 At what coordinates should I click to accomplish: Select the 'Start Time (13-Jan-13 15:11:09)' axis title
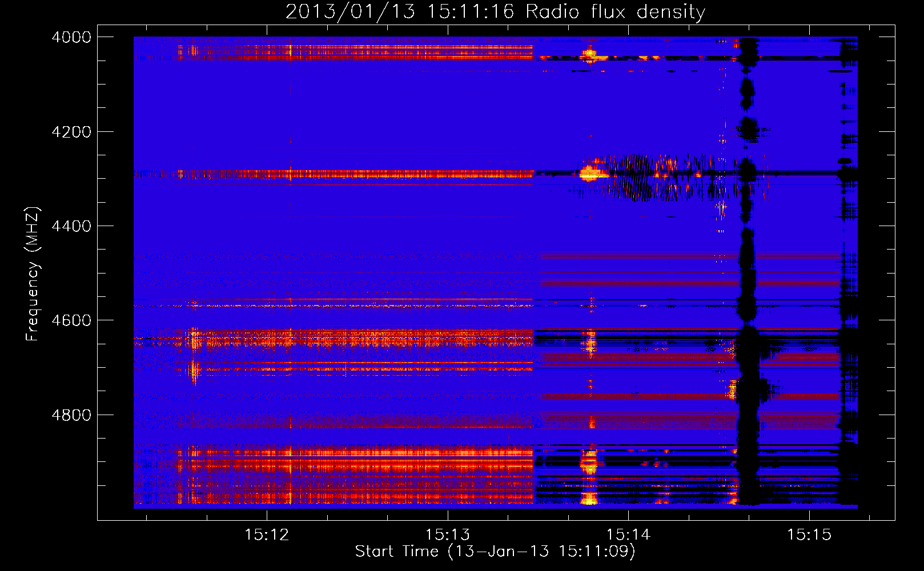click(x=495, y=552)
